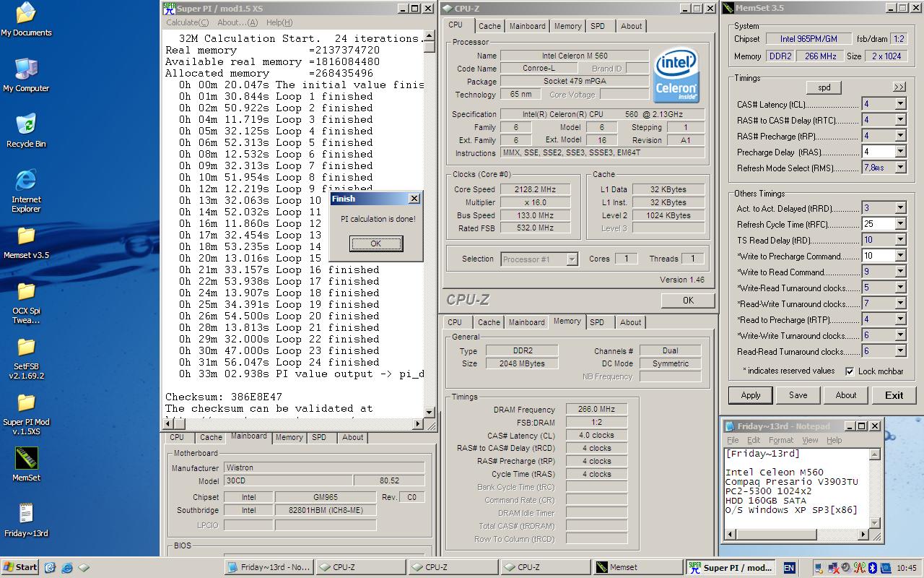Viewport: 924px width, 578px height.
Task: Select CPU tab in memory CPU-Z window
Action: (x=455, y=322)
